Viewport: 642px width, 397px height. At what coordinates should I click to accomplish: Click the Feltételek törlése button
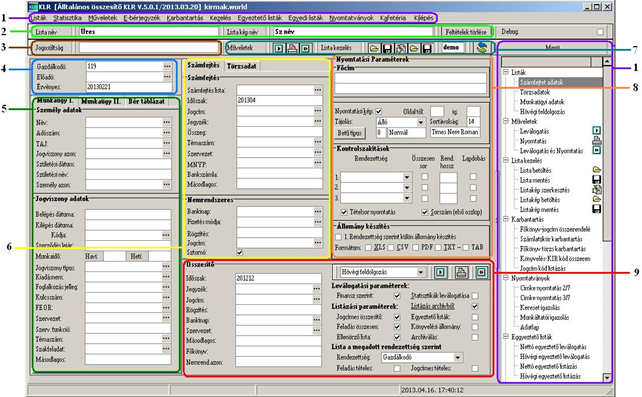pos(466,32)
